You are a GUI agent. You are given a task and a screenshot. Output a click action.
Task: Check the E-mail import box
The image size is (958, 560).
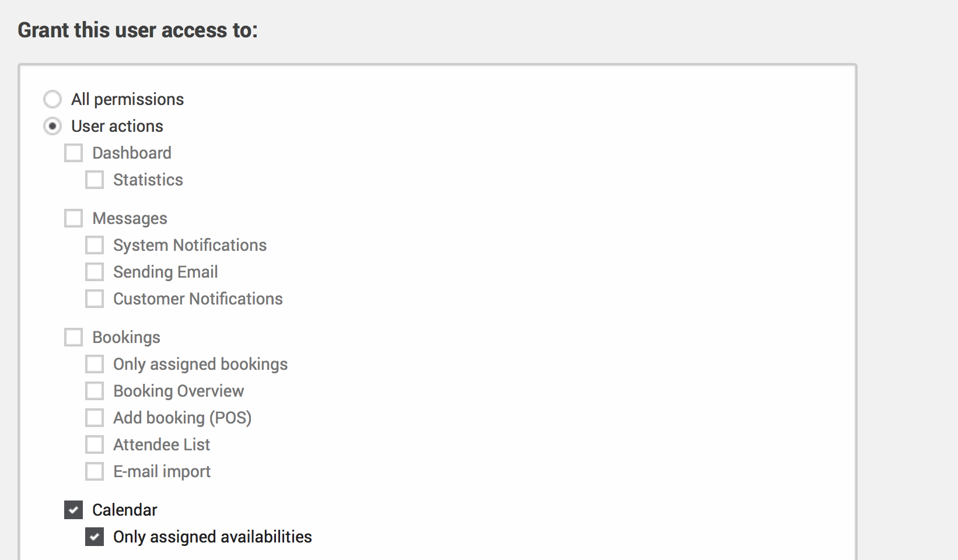[95, 471]
